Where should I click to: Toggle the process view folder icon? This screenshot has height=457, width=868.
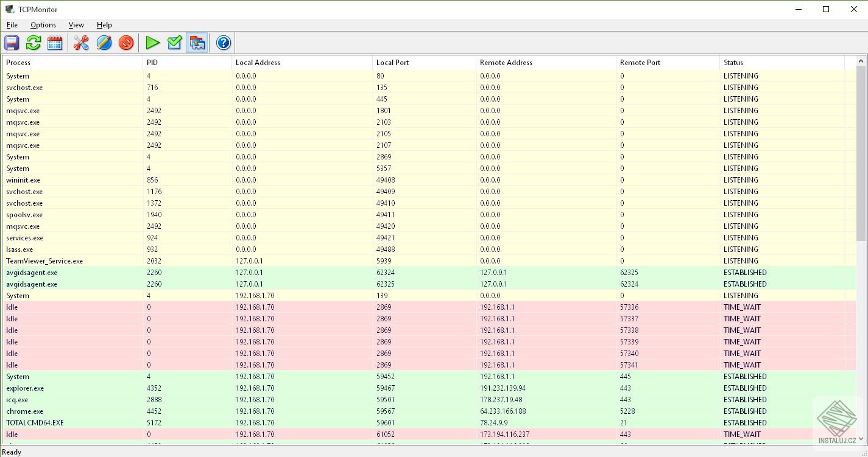(x=196, y=43)
